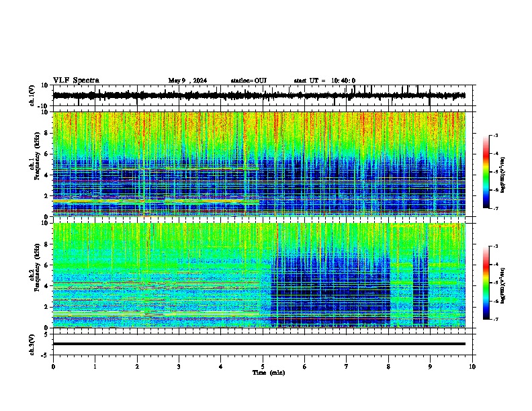Click time-axis tick label "9"
The image size is (532, 411).
(x=430, y=367)
